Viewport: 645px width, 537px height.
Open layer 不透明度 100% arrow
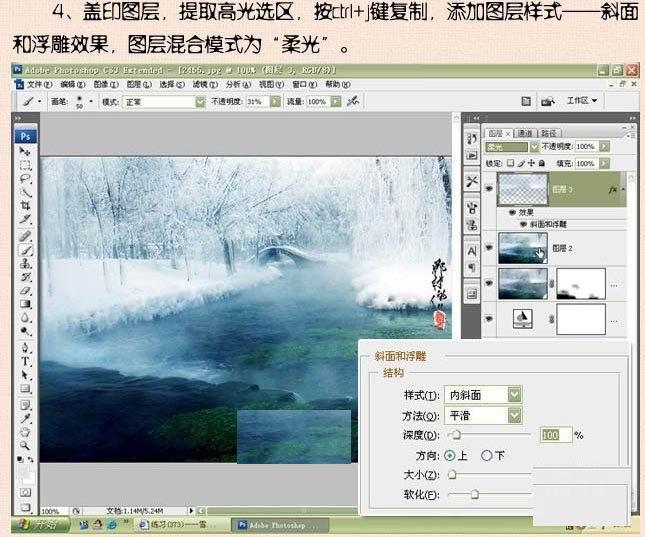point(604,146)
